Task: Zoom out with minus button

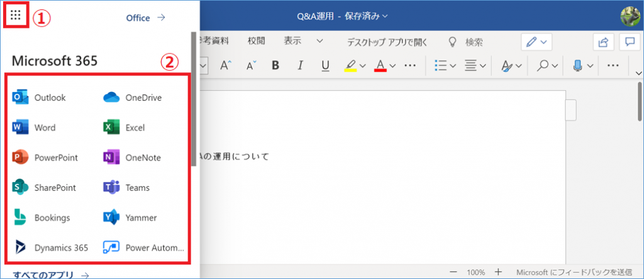Action: [x=453, y=272]
